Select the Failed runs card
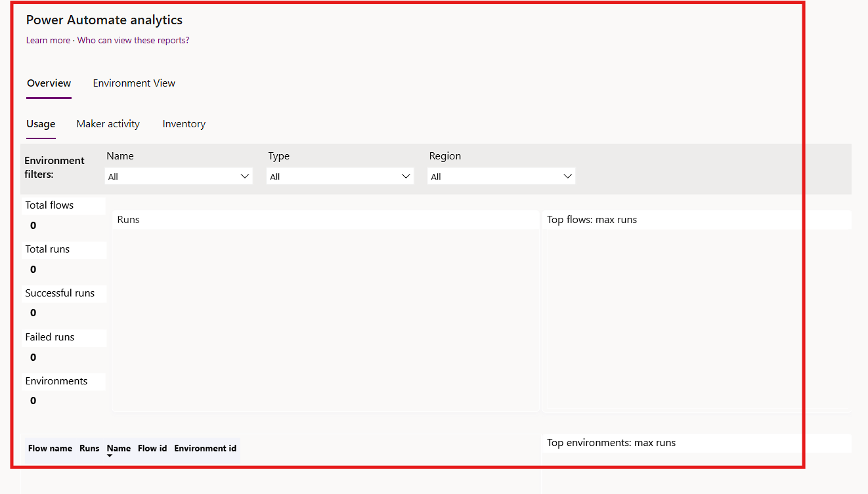Screen dimensions: 868x494 [x=63, y=347]
